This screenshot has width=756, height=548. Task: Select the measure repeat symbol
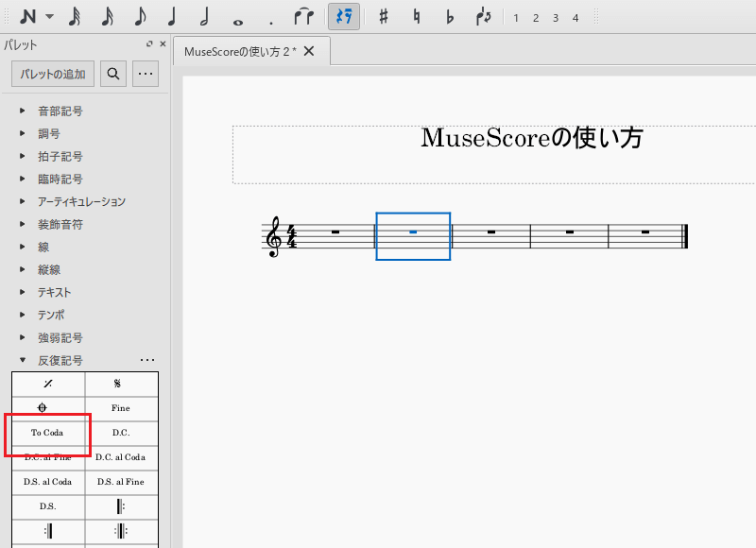click(x=48, y=384)
